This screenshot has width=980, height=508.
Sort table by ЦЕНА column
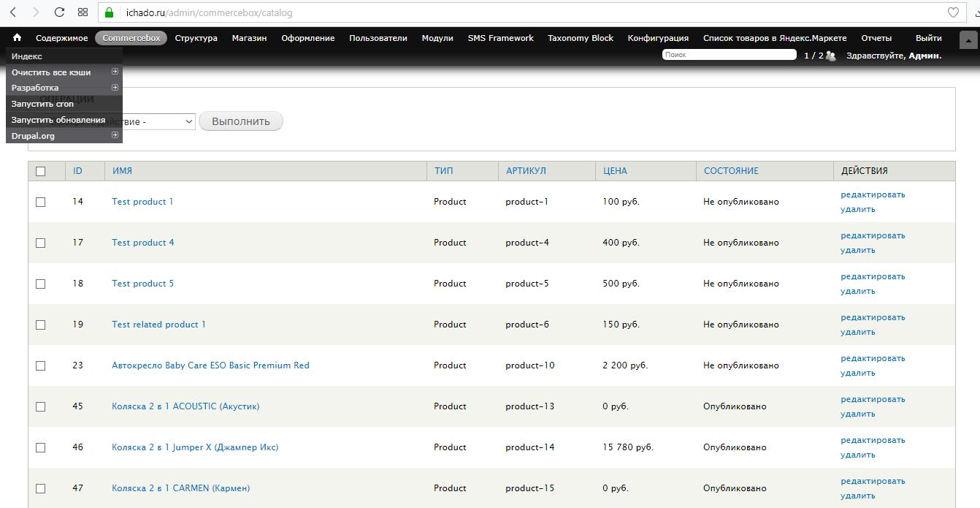tap(615, 171)
